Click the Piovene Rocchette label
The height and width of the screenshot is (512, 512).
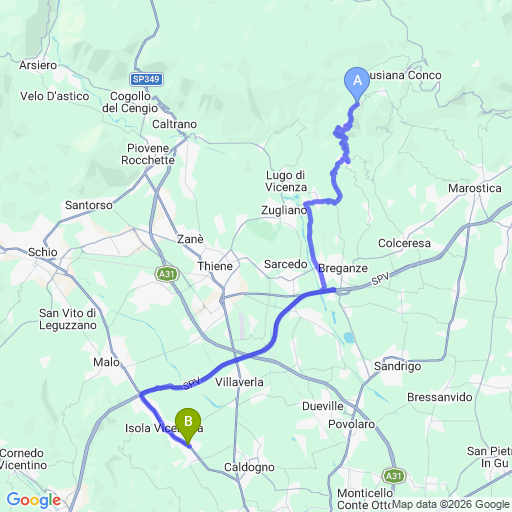tap(148, 154)
